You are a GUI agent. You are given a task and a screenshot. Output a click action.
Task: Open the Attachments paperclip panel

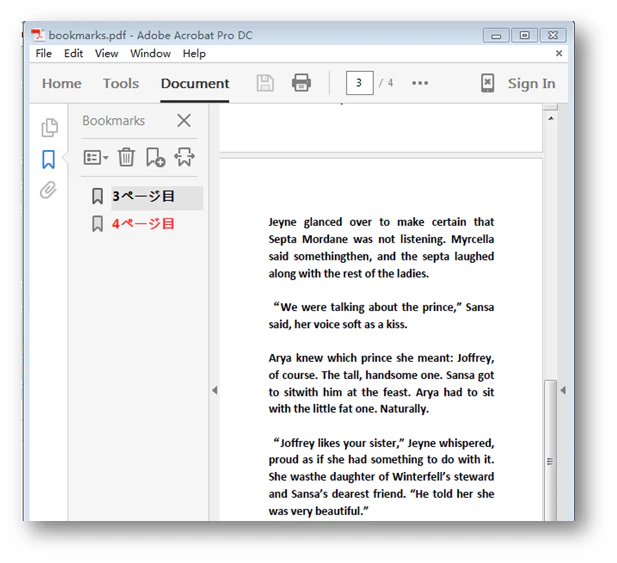pos(48,190)
